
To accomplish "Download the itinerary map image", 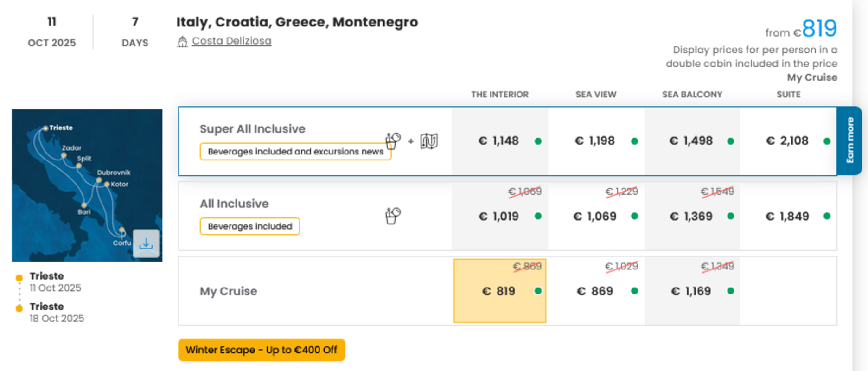I will (x=146, y=243).
